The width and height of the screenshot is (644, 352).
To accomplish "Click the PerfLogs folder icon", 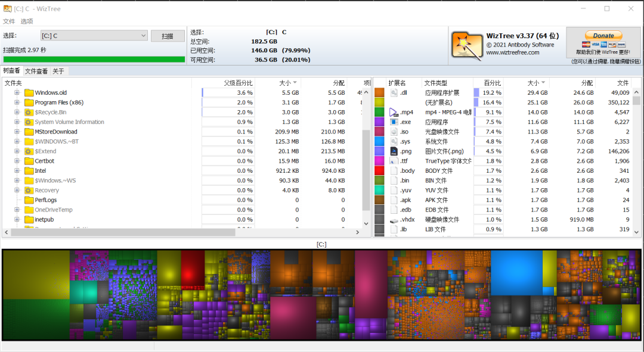I will (x=29, y=200).
